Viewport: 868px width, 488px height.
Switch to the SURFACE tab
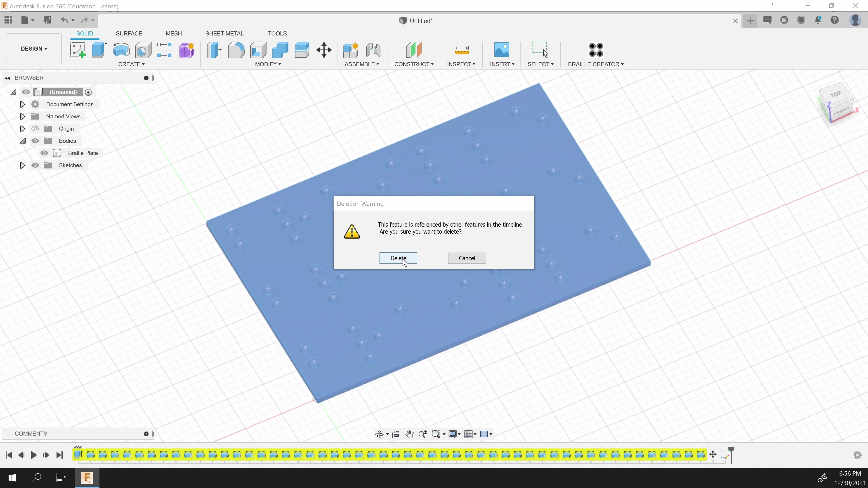(129, 33)
